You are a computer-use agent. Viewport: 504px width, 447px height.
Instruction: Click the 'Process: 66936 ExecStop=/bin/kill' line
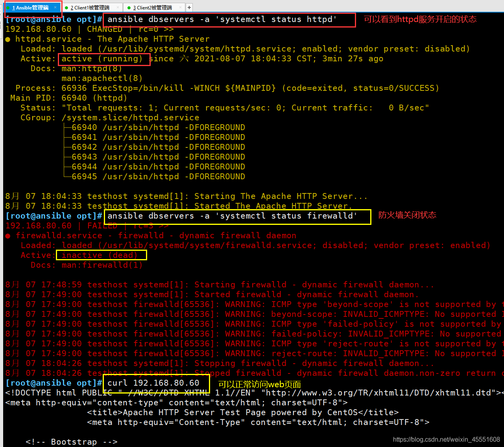tap(227, 88)
